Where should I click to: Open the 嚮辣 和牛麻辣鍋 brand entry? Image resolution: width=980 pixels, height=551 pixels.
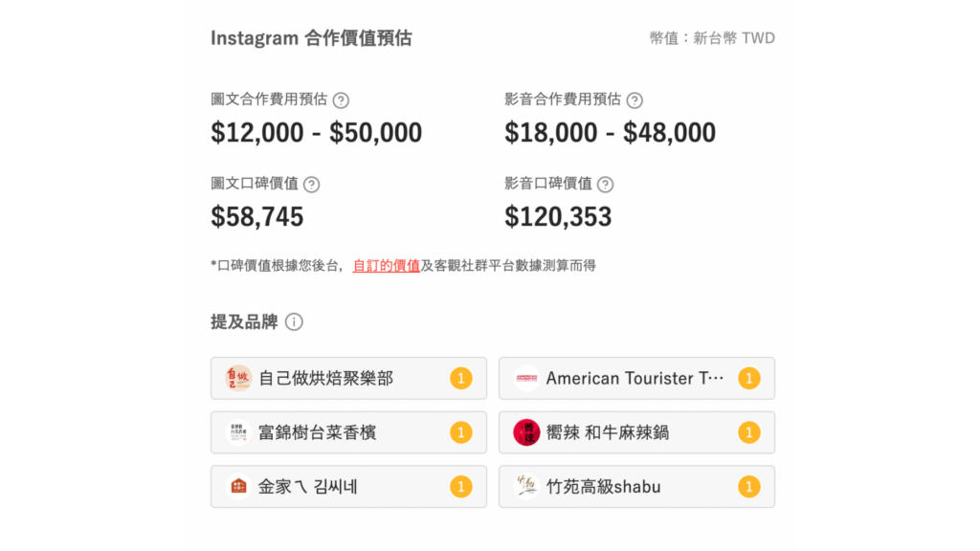(636, 432)
